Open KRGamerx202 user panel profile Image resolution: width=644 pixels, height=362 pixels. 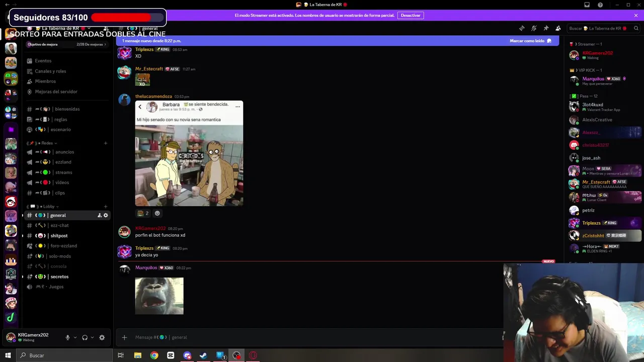(x=33, y=337)
